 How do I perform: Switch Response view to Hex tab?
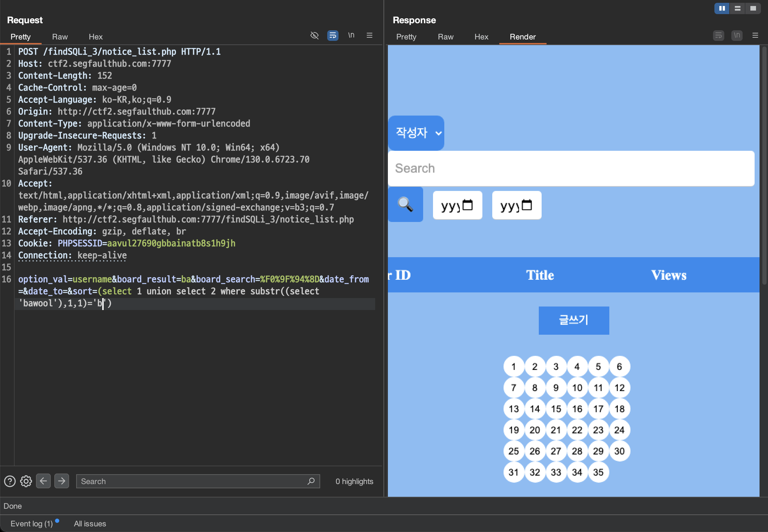pos(481,37)
